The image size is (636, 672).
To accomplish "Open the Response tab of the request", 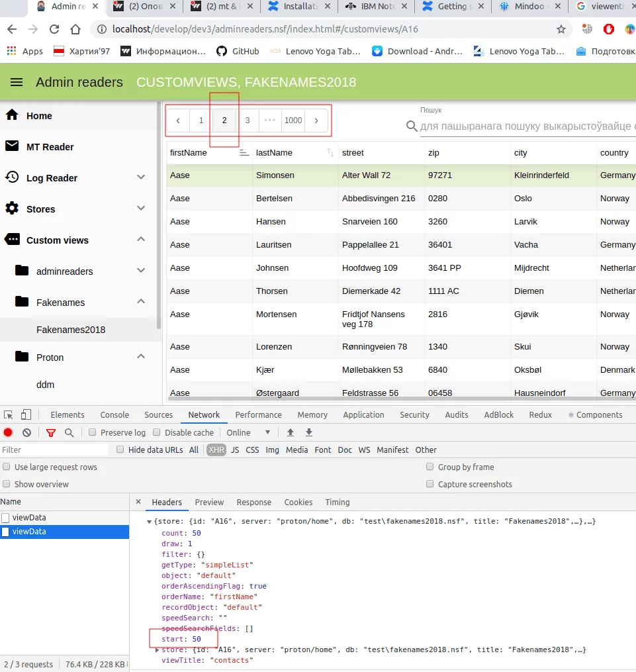I will coord(254,503).
